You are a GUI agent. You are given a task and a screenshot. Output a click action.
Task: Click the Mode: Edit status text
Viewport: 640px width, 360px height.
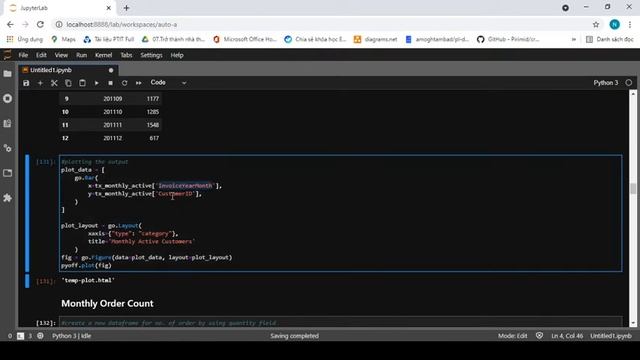click(513, 336)
